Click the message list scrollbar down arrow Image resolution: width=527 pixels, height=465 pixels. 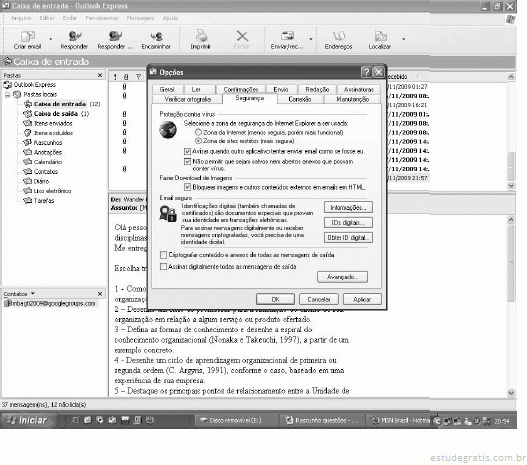click(511, 186)
